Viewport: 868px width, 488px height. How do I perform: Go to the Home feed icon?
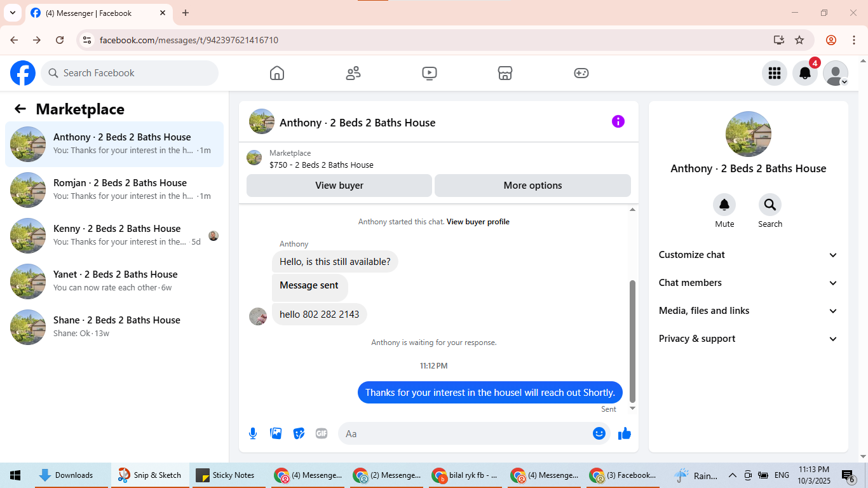click(277, 73)
